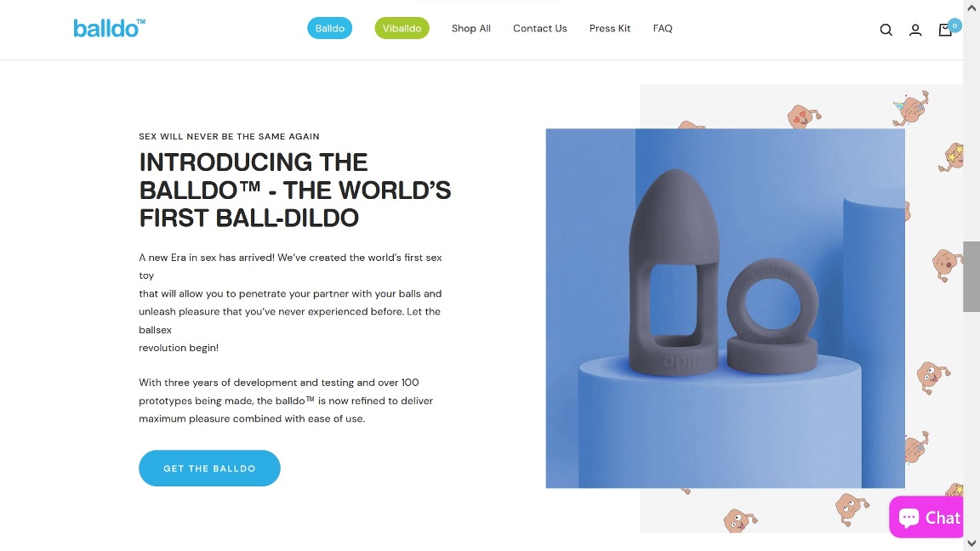980x551 pixels.
Task: Click the vertical scrollbar thumb
Action: coord(971,276)
